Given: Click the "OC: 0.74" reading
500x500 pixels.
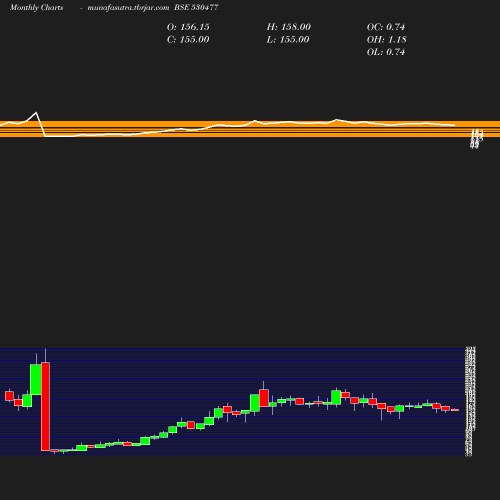Looking at the screenshot, I should pyautogui.click(x=386, y=27).
